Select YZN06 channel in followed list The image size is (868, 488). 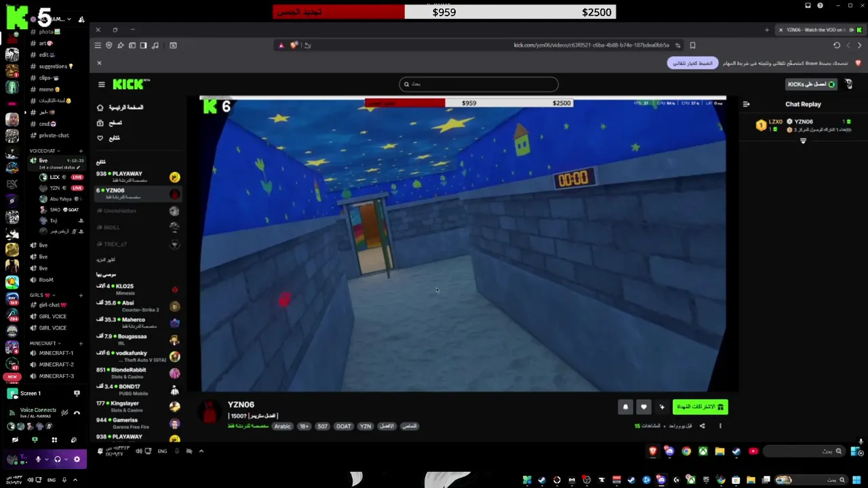point(138,193)
